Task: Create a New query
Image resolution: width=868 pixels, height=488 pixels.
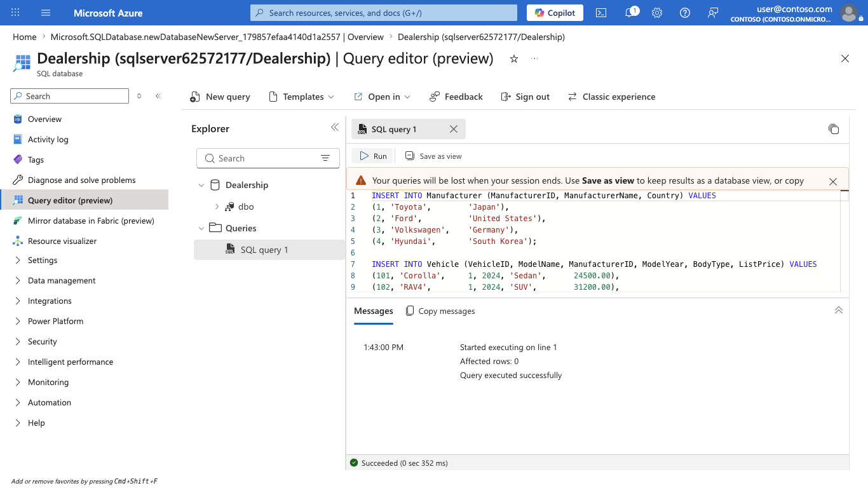Action: point(220,97)
